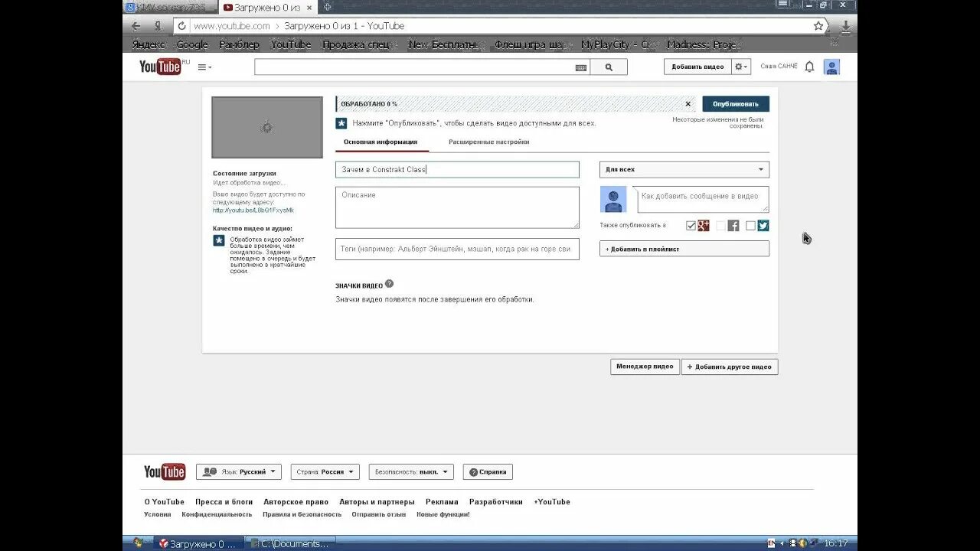
Task: Click '+ Добавить другое видео' button
Action: (730, 367)
